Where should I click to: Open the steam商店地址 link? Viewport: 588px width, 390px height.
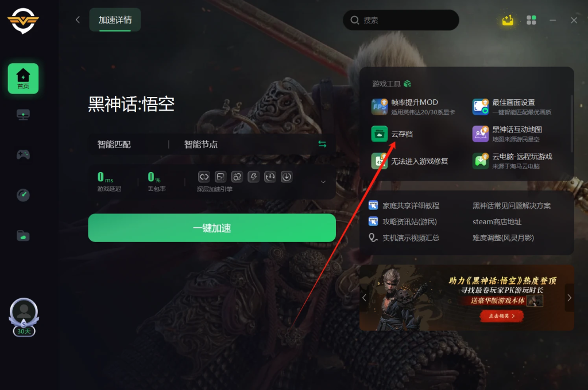point(497,222)
